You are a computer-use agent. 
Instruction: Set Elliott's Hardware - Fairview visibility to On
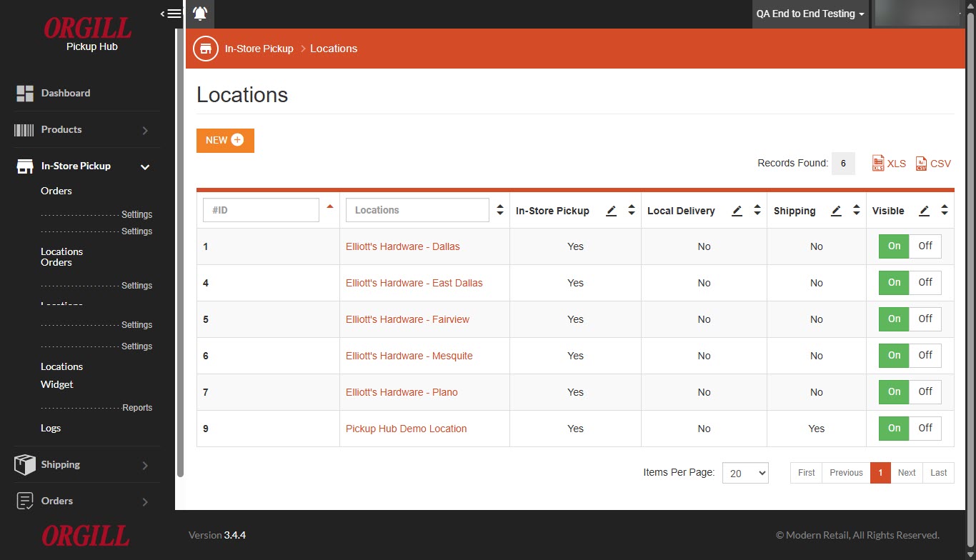coord(895,319)
